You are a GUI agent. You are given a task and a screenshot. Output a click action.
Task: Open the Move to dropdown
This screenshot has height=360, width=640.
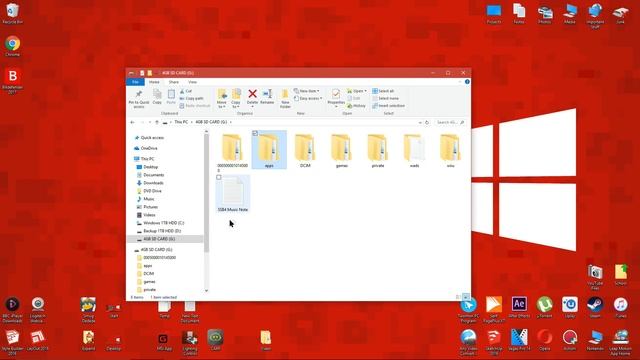point(222,98)
